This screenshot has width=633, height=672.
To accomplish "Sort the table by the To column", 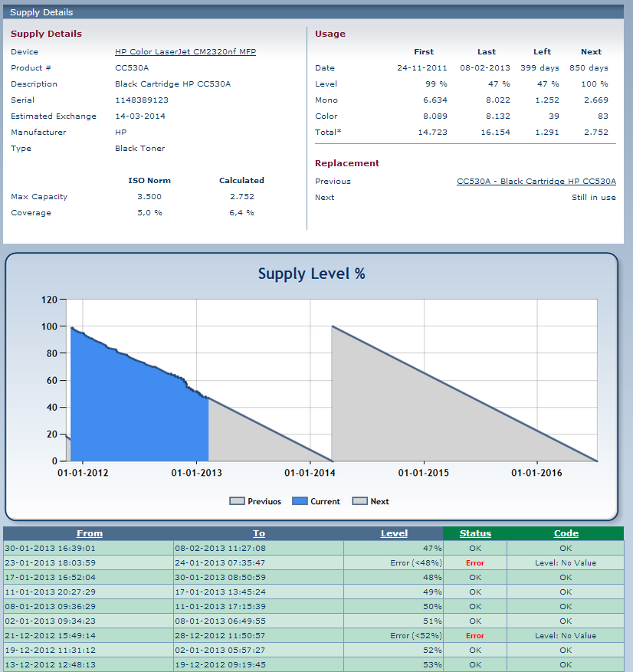I will click(x=259, y=533).
